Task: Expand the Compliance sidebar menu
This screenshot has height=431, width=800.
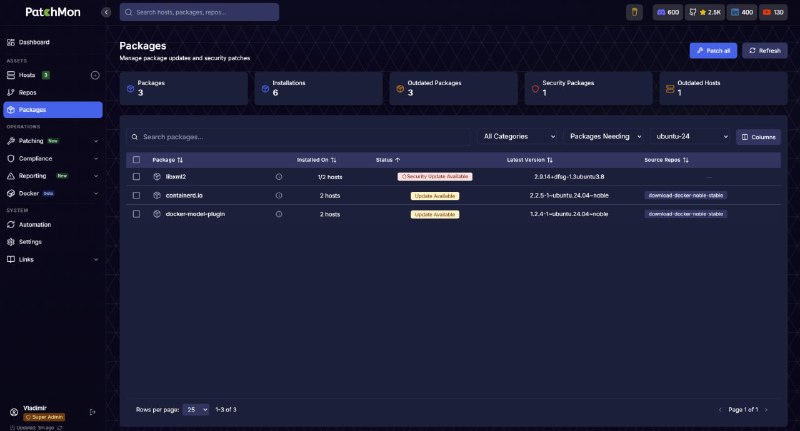Action: click(53, 159)
